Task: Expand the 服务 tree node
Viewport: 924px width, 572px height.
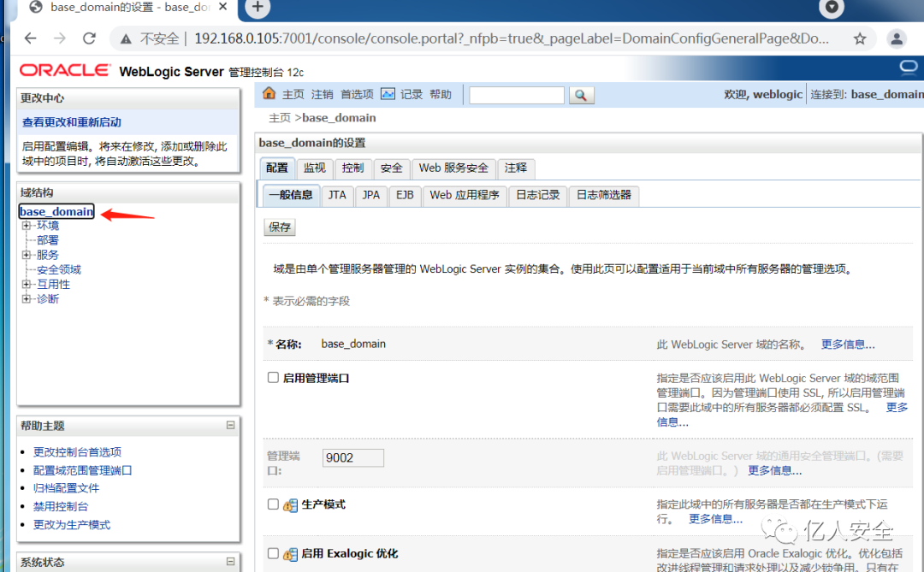Action: click(x=26, y=255)
